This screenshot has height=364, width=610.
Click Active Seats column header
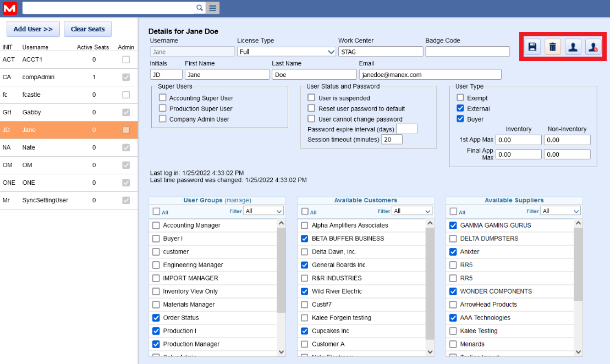click(92, 47)
